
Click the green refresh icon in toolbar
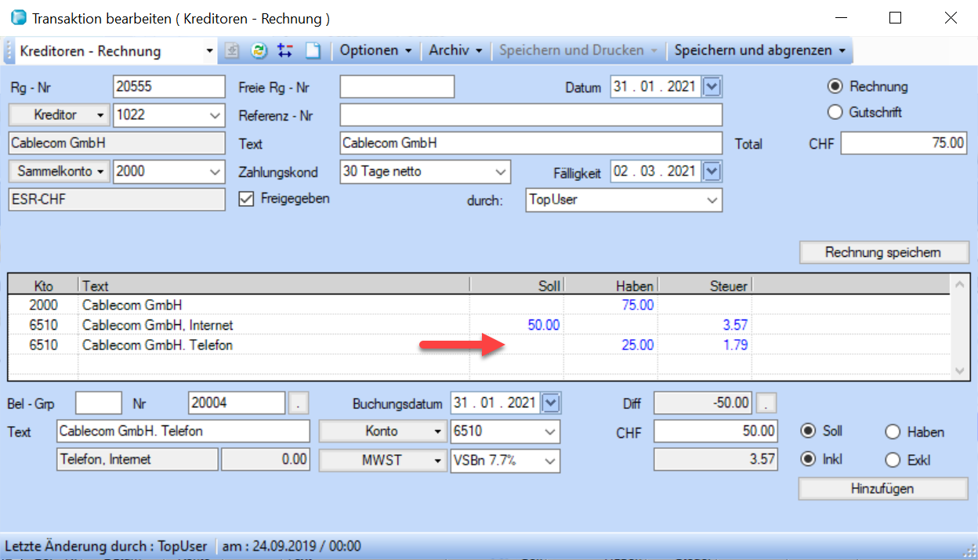point(259,51)
